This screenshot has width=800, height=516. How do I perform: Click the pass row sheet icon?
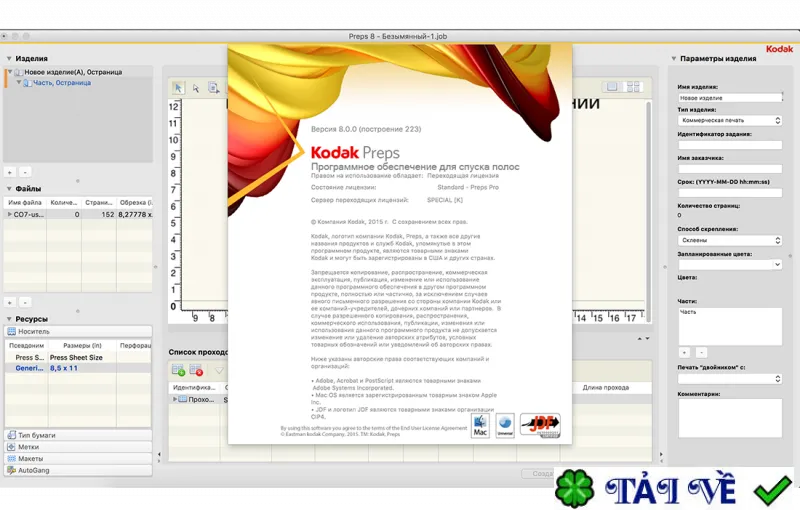pyautogui.click(x=183, y=399)
